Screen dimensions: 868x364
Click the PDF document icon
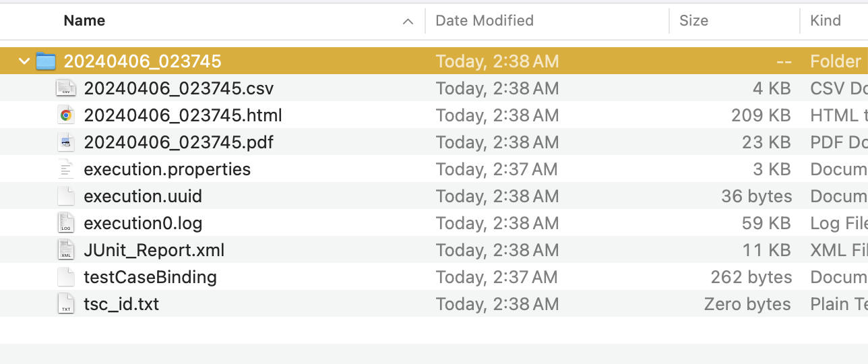[x=65, y=142]
